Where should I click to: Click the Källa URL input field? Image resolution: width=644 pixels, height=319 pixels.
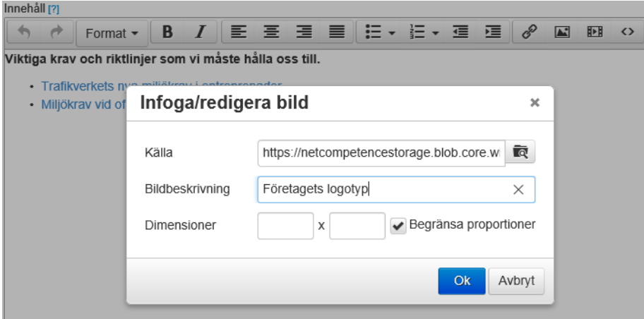[381, 152]
